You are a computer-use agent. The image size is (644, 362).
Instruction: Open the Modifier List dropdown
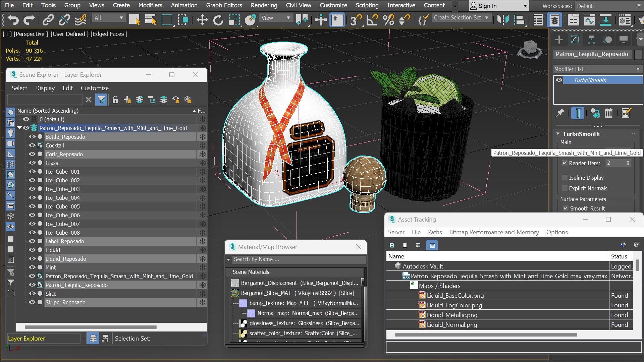(597, 69)
